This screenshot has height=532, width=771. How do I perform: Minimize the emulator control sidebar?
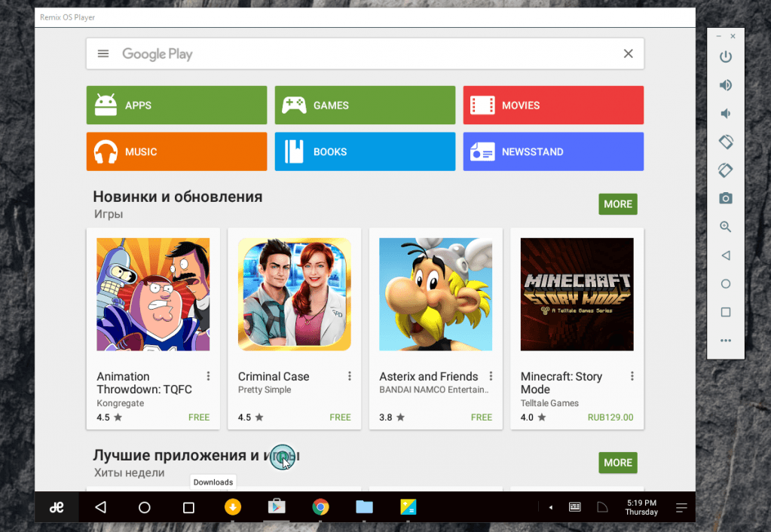coord(718,36)
